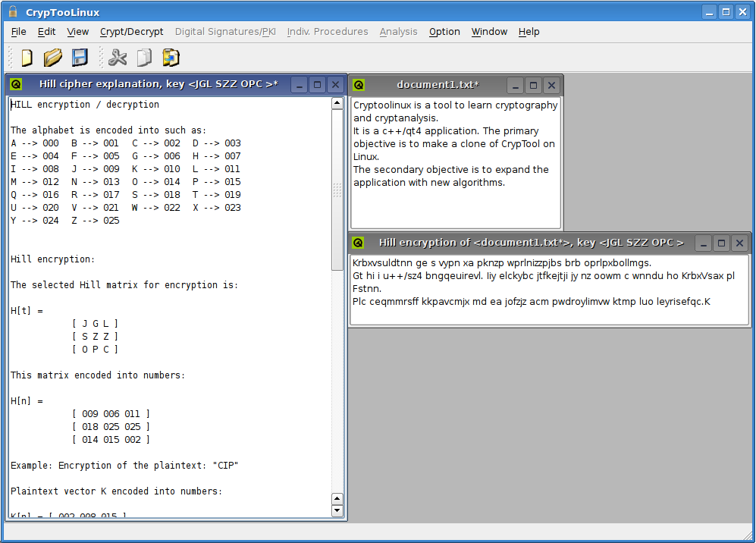Cut with the scissors toolbar icon
The width and height of the screenshot is (756, 543).
click(118, 58)
